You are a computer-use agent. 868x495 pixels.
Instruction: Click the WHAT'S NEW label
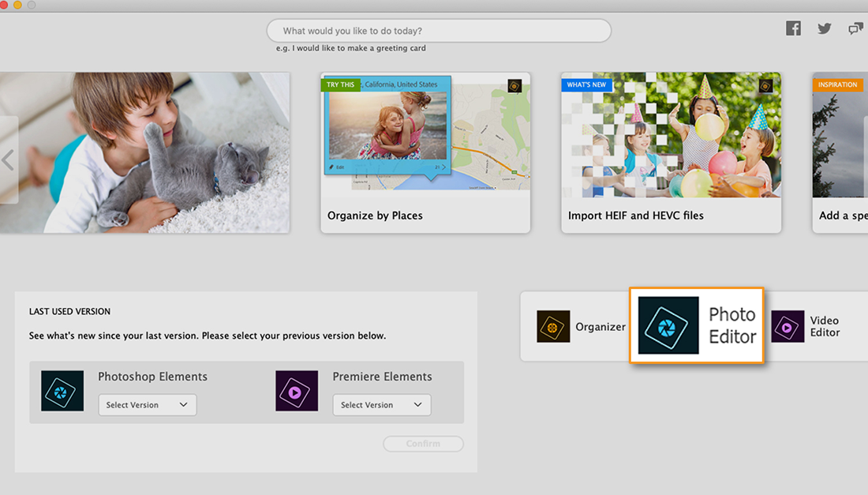(586, 84)
